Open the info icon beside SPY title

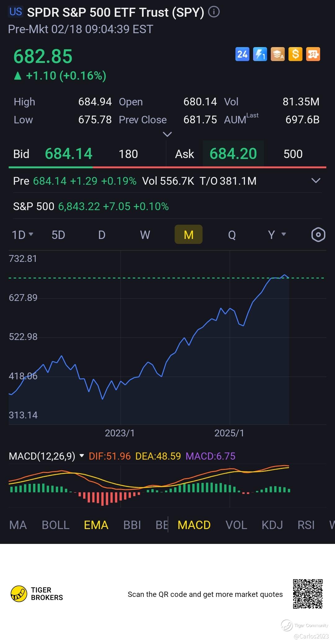(x=214, y=12)
